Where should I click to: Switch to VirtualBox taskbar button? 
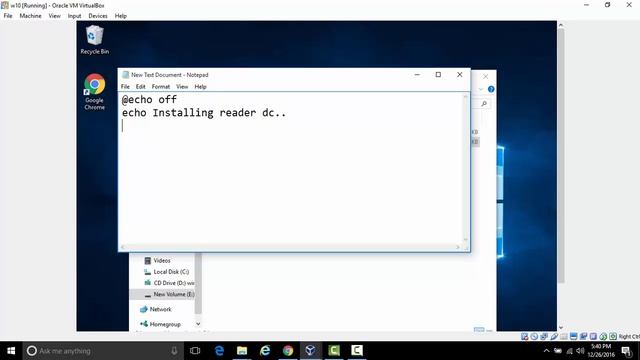click(311, 351)
